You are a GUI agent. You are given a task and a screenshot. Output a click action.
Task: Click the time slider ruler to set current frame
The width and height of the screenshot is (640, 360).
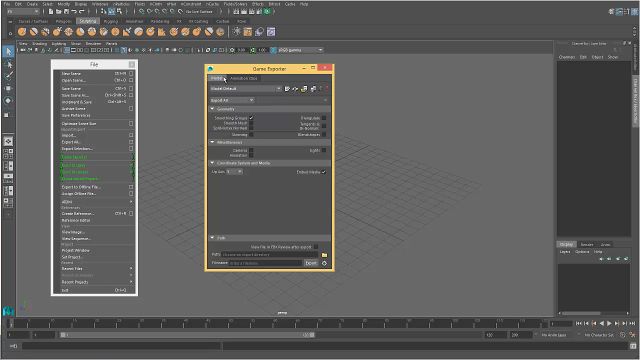point(278,324)
